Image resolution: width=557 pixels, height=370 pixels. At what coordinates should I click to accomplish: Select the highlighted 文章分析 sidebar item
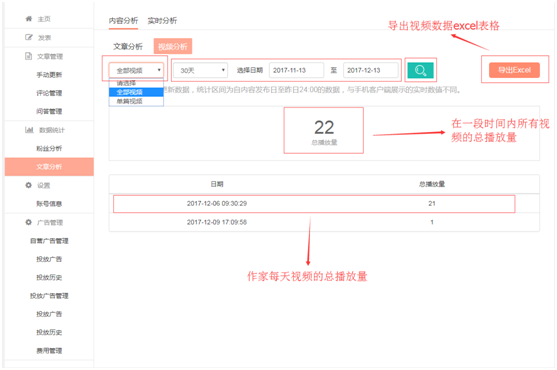pyautogui.click(x=49, y=167)
